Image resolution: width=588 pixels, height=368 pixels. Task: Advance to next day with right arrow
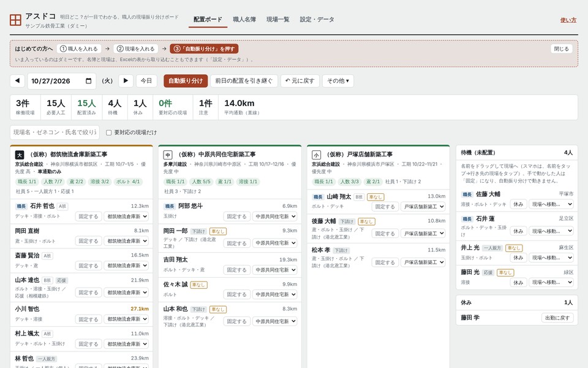tap(126, 81)
